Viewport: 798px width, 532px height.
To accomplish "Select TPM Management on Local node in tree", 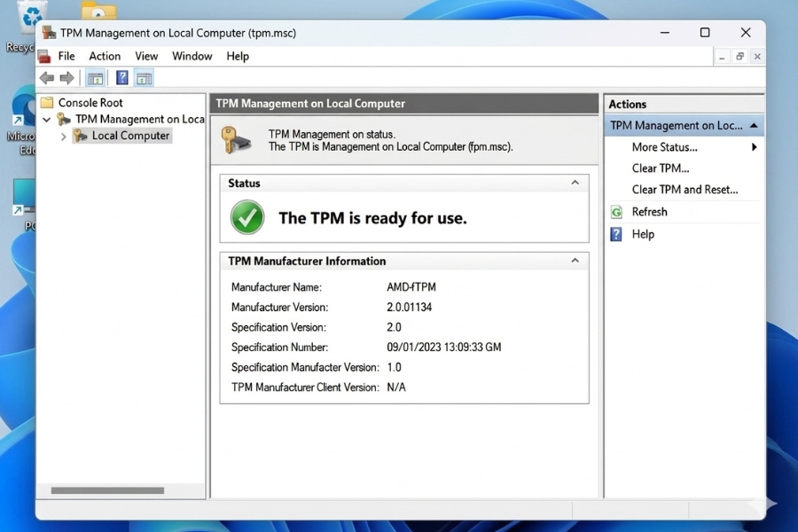I will point(140,119).
